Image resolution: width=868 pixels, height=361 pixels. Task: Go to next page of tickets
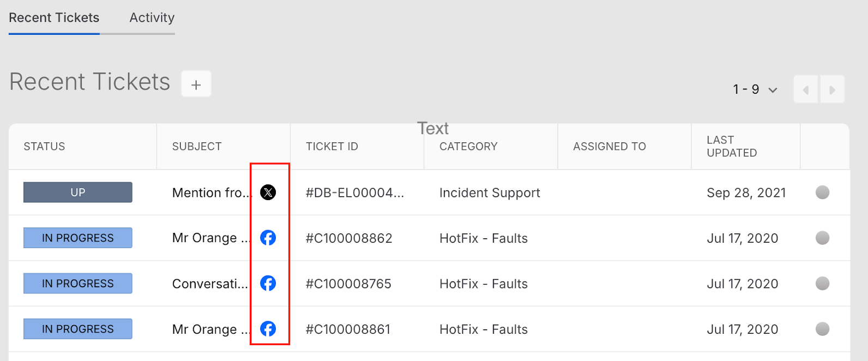click(x=832, y=89)
